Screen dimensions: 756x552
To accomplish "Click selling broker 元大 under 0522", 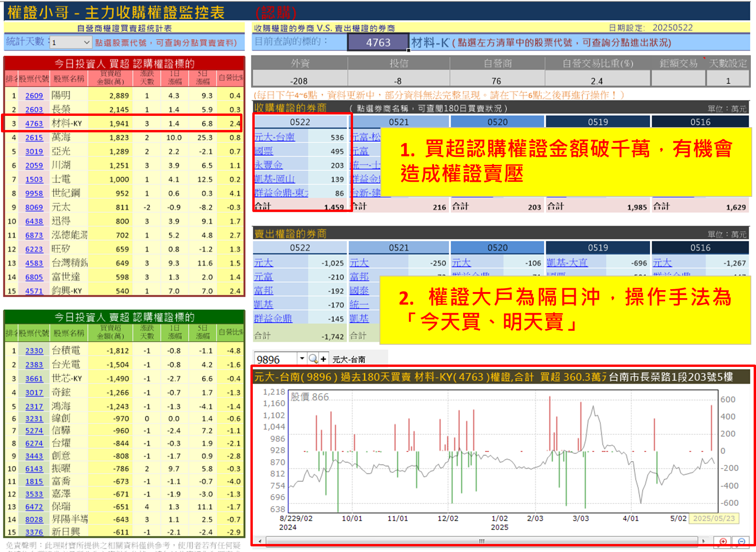I will pos(264,263).
